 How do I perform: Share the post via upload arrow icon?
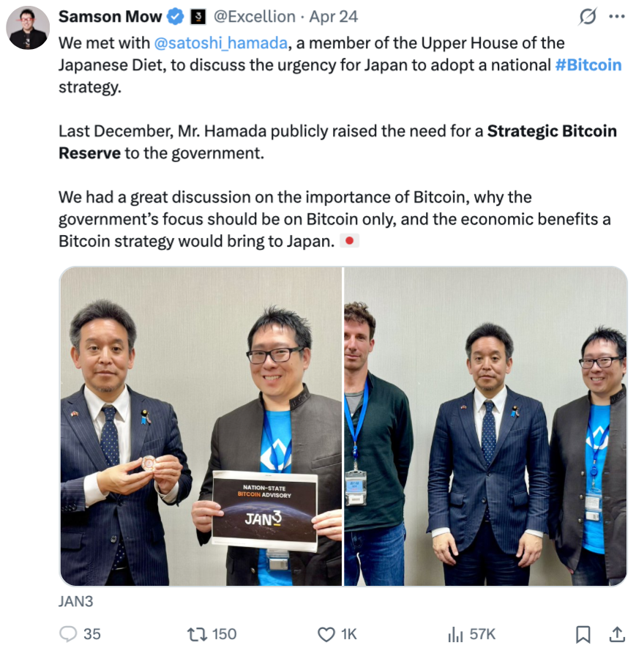(617, 634)
